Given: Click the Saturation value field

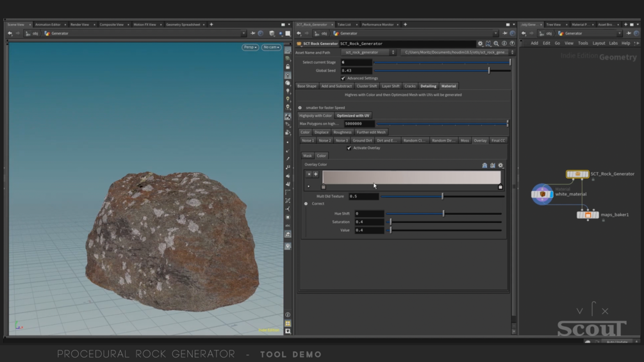Looking at the screenshot, I should (x=369, y=222).
